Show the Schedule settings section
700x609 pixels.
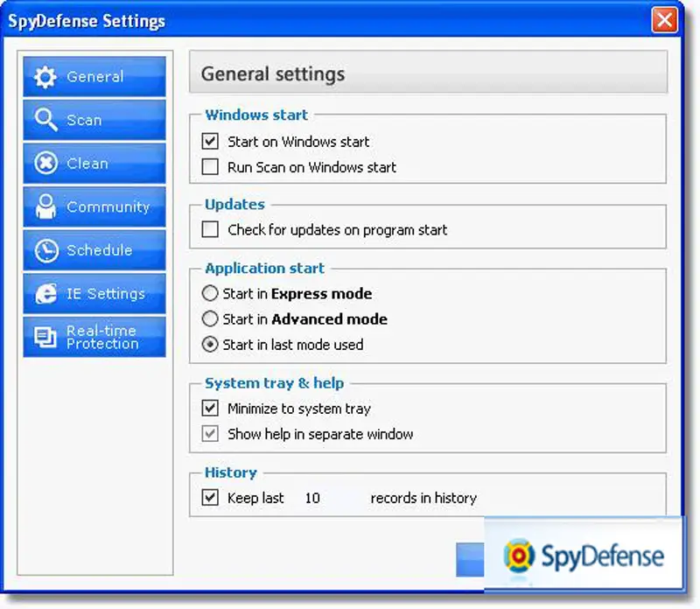(94, 250)
